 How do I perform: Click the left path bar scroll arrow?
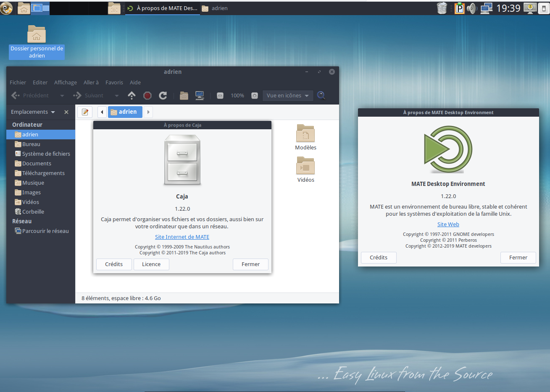tap(102, 112)
